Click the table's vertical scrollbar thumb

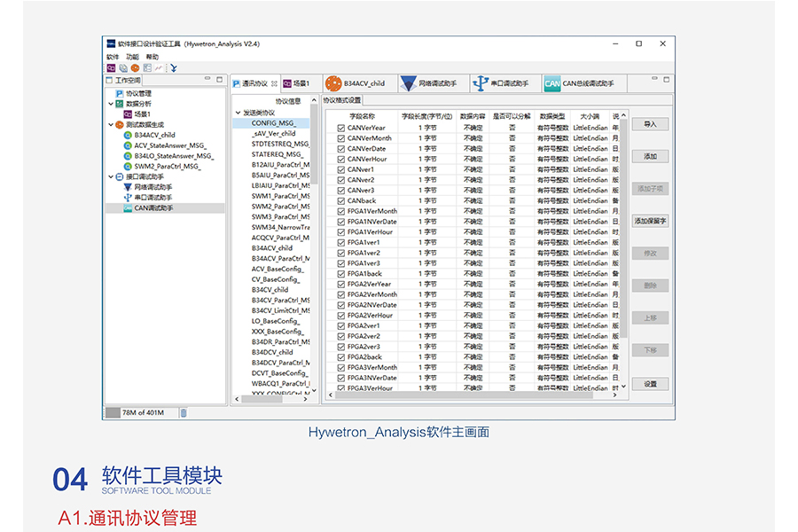[x=623, y=229]
